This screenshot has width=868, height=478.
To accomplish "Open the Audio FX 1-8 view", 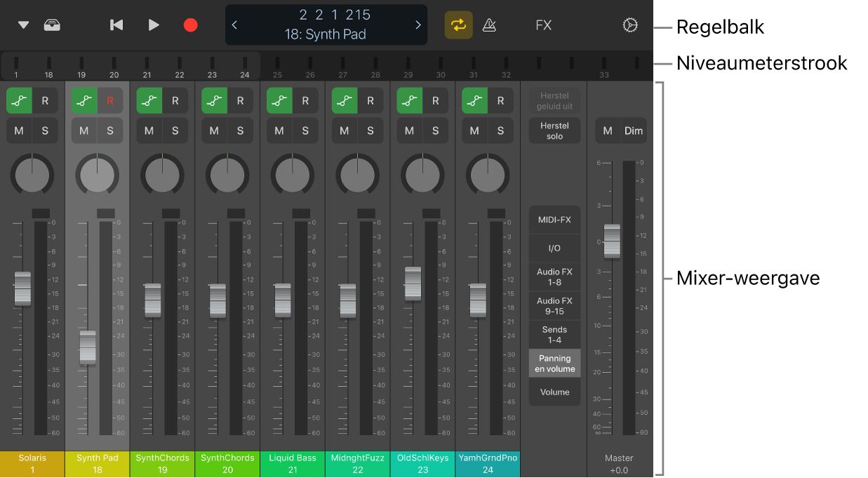I will click(x=554, y=277).
